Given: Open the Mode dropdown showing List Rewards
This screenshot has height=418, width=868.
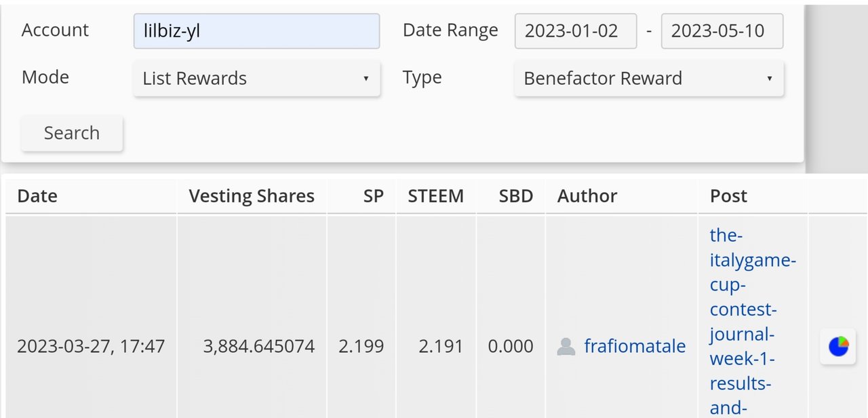Looking at the screenshot, I should point(256,79).
